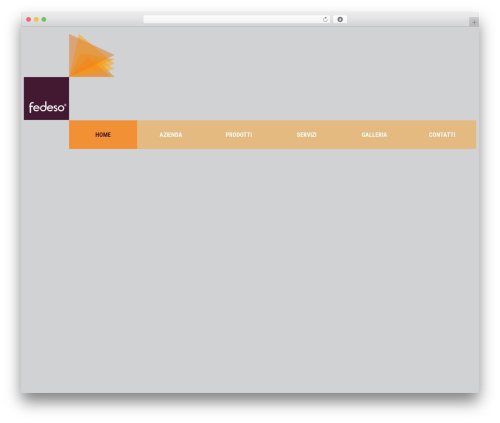The image size is (500, 423).
Task: Open a new tab with plus button
Action: 474,22
